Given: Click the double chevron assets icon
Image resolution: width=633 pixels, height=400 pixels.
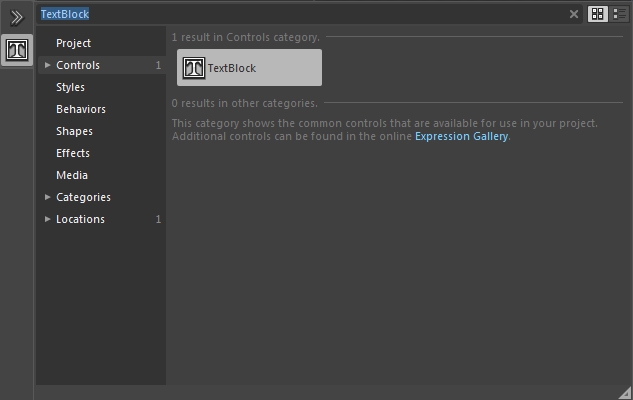Looking at the screenshot, I should pyautogui.click(x=17, y=17).
